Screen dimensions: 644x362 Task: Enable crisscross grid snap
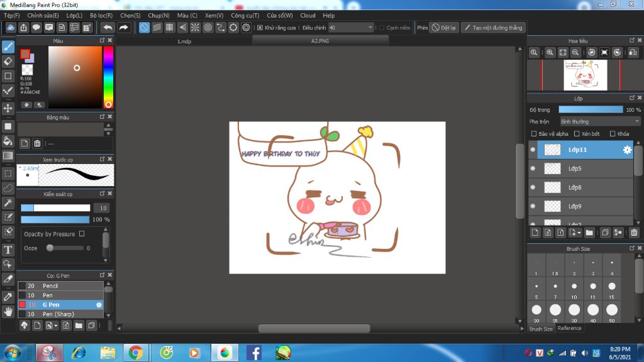click(170, 28)
